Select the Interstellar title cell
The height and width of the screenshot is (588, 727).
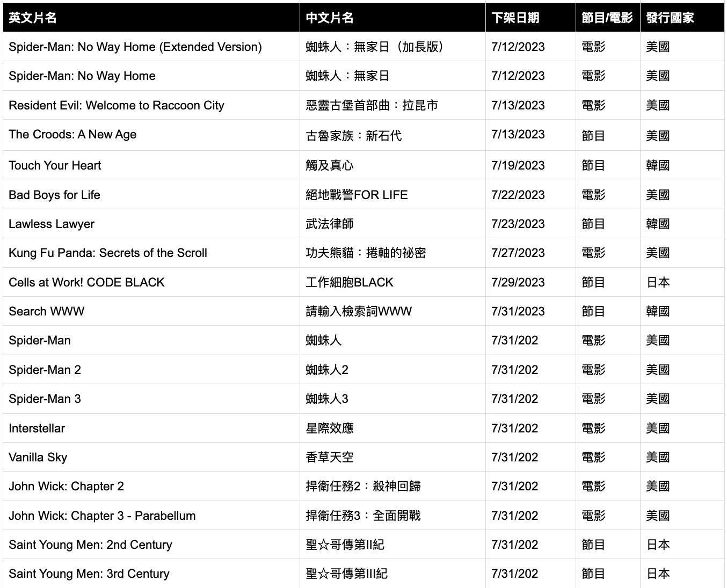pyautogui.click(x=151, y=428)
